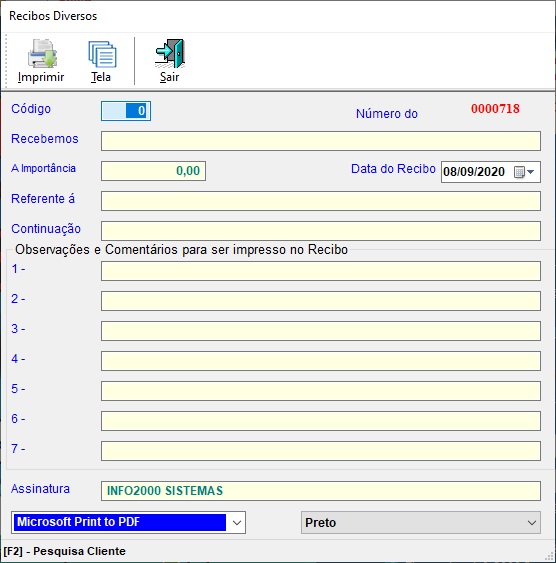The height and width of the screenshot is (563, 556).
Task: Click the Referente á text field
Action: (321, 201)
